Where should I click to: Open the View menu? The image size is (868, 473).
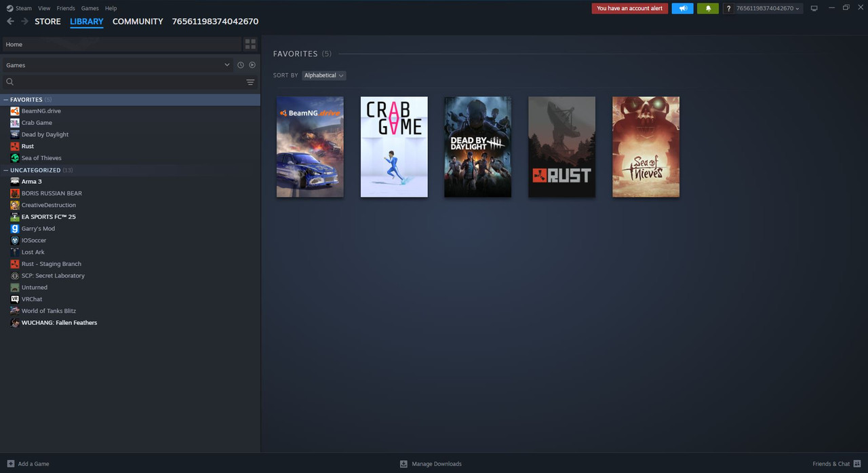(44, 8)
